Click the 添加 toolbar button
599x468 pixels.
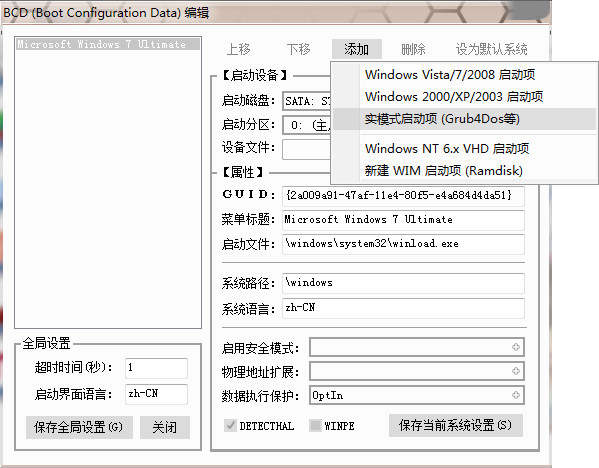pos(356,49)
